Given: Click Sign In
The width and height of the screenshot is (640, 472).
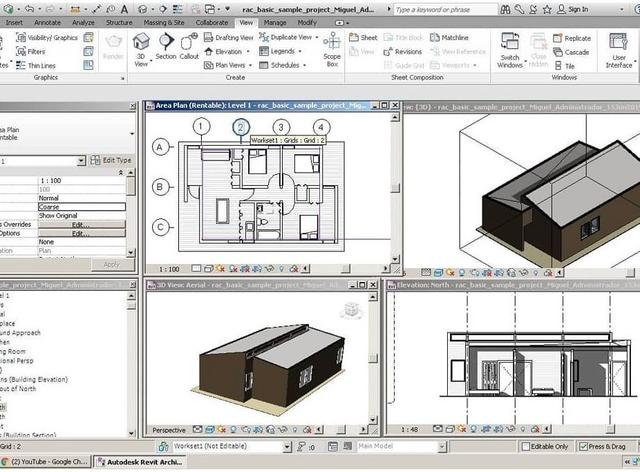Looking at the screenshot, I should tap(573, 9).
